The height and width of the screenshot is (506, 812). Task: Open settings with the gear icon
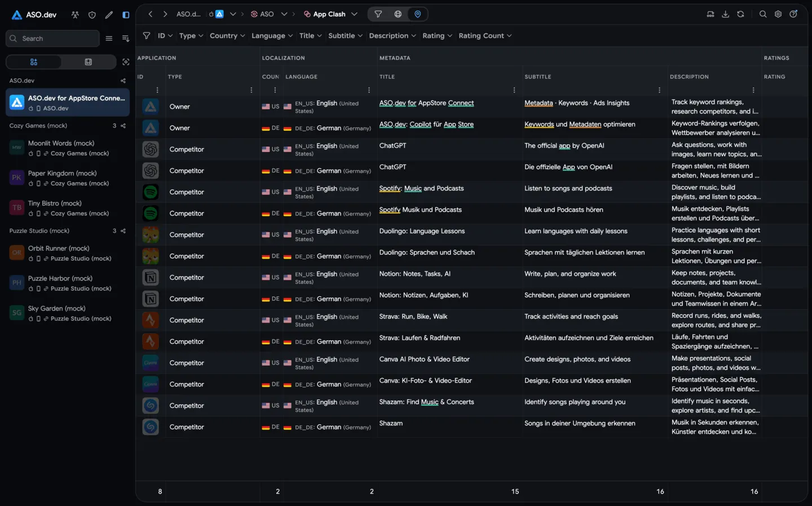coord(778,14)
